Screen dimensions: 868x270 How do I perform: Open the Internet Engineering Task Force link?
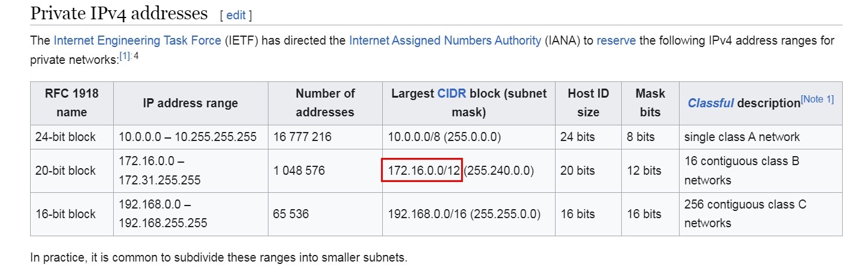point(137,41)
